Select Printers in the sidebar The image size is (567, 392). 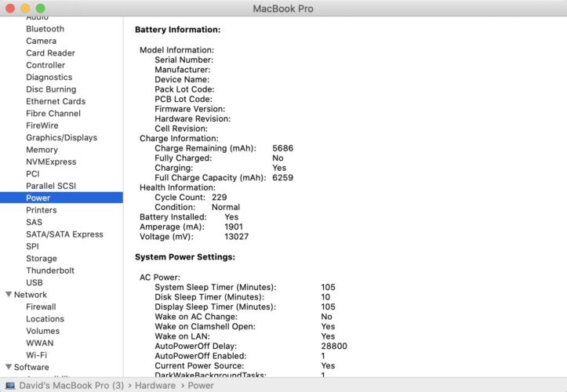point(42,210)
